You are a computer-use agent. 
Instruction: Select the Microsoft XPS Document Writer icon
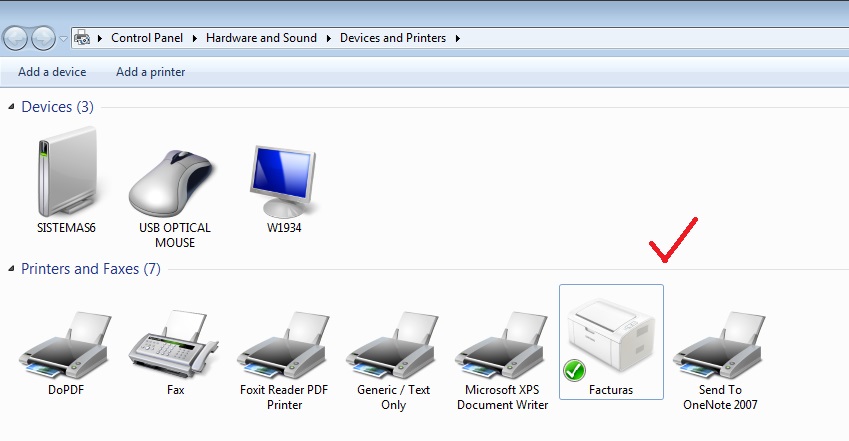coord(501,345)
